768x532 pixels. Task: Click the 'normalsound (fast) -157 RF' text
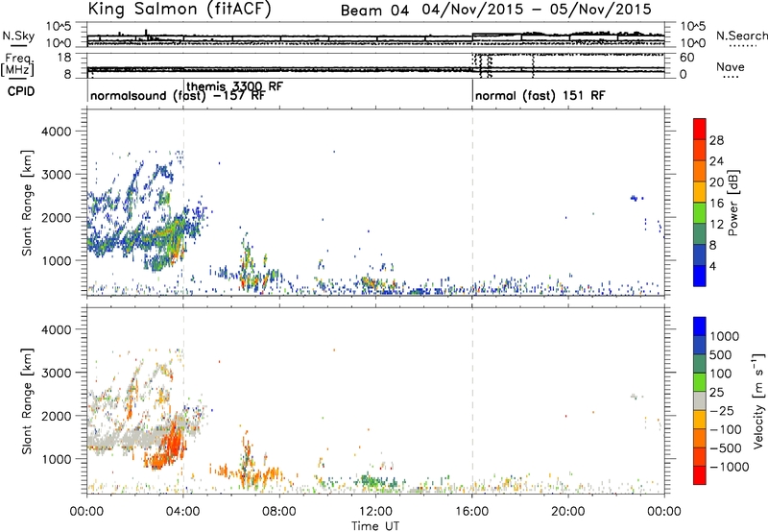point(178,95)
